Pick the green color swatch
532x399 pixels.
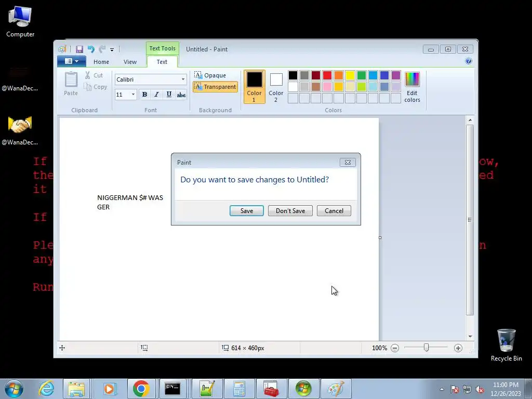point(362,75)
